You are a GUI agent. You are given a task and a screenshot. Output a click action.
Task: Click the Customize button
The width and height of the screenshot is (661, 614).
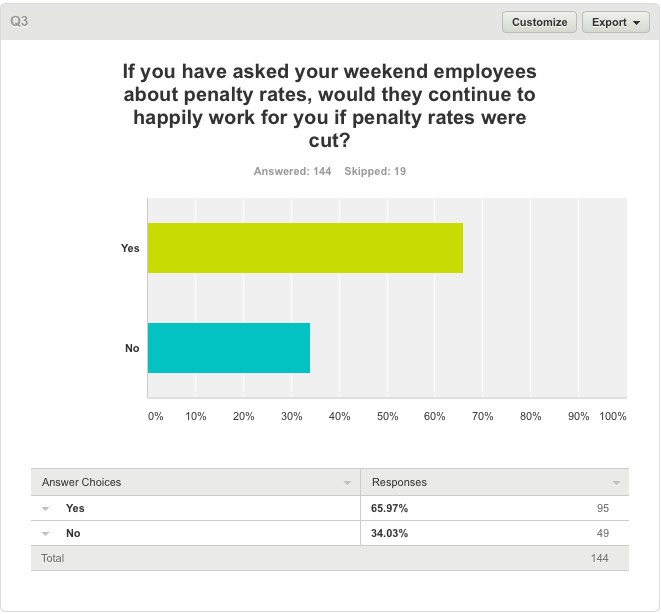pos(539,22)
